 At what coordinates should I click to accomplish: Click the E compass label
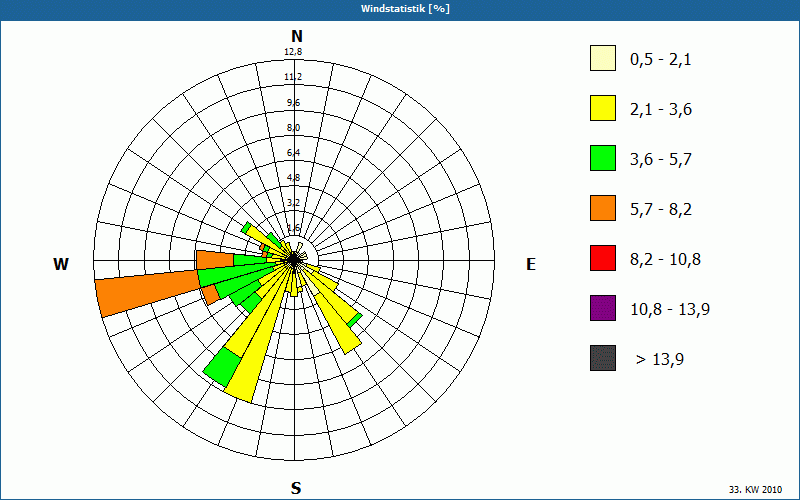(531, 264)
